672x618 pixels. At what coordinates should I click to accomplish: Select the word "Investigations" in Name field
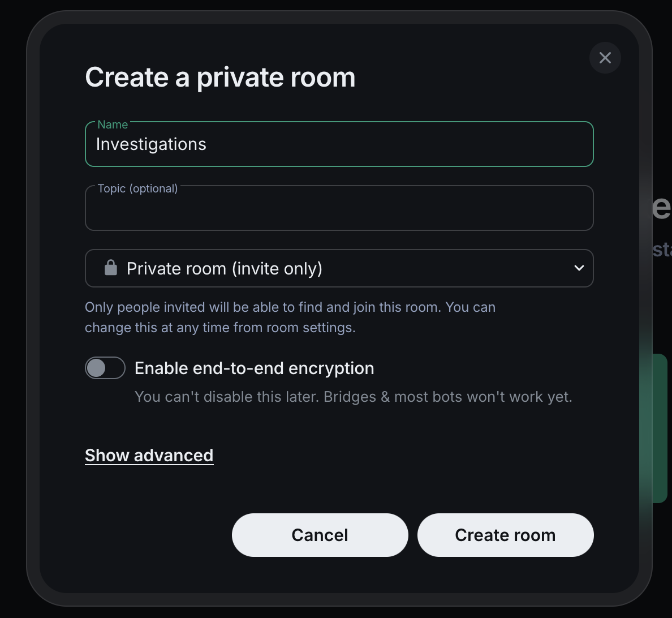pos(150,144)
